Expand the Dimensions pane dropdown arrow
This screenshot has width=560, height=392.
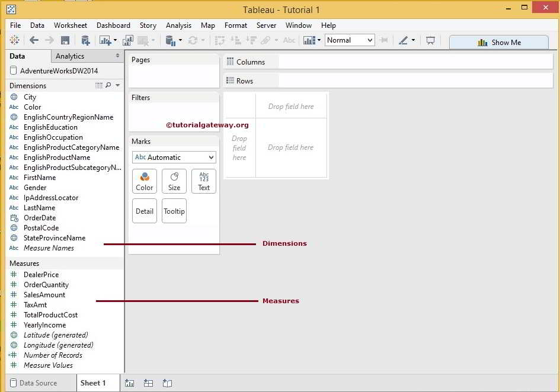click(x=117, y=86)
